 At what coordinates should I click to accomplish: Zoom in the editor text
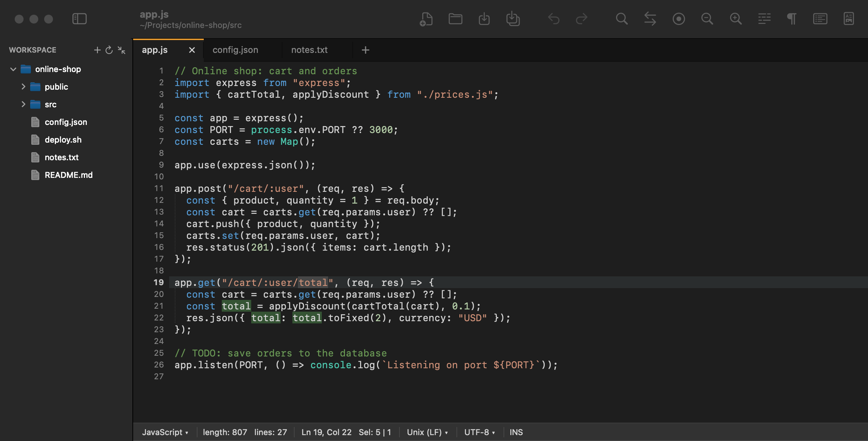736,19
